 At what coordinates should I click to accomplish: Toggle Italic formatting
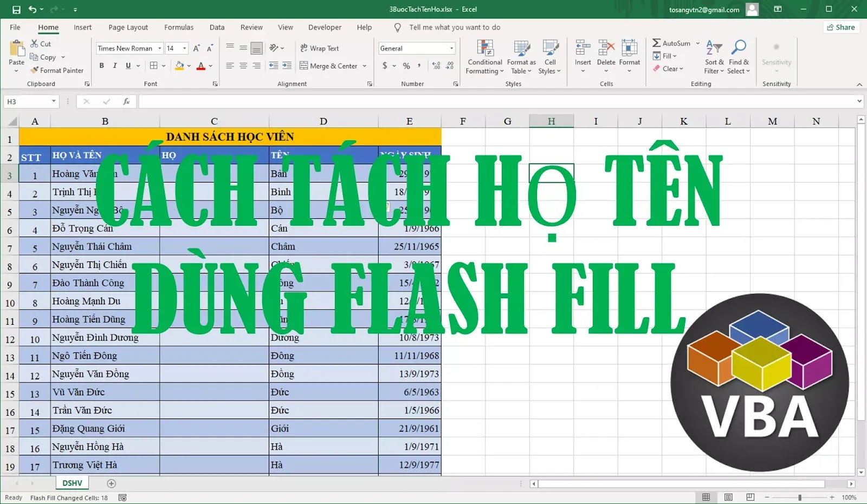pos(114,66)
